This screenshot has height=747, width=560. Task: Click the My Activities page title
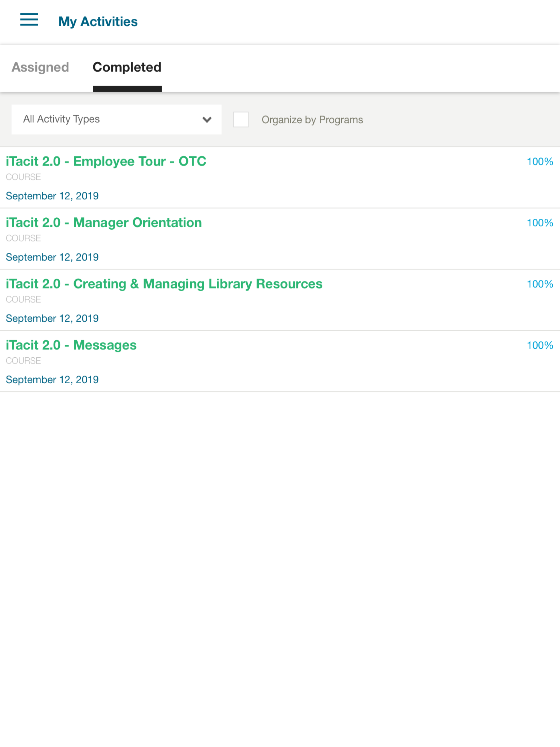pos(98,22)
